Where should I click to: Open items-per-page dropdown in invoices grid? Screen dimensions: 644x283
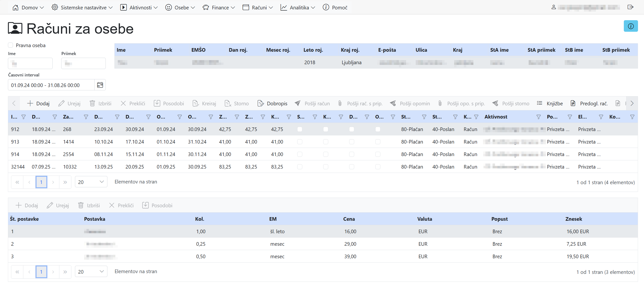click(91, 182)
